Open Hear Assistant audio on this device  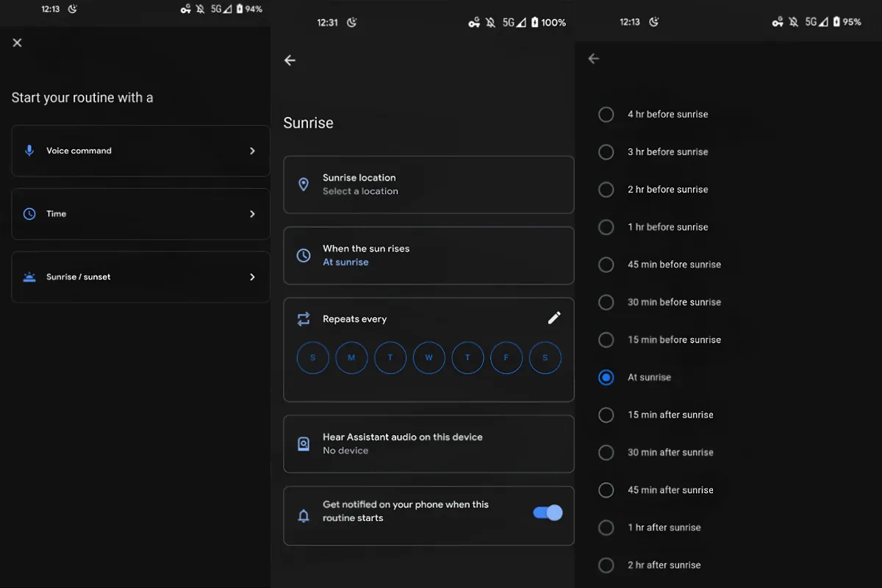tap(429, 444)
